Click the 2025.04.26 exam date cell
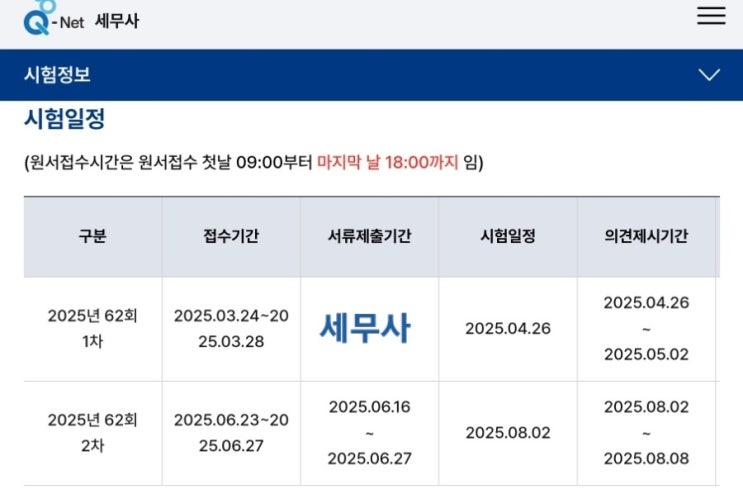This screenshot has width=743, height=494. click(508, 328)
